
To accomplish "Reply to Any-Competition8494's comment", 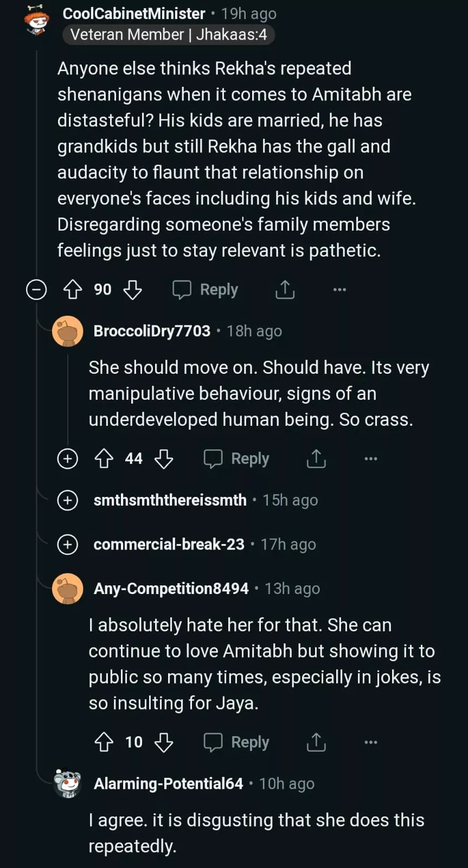I will [236, 742].
